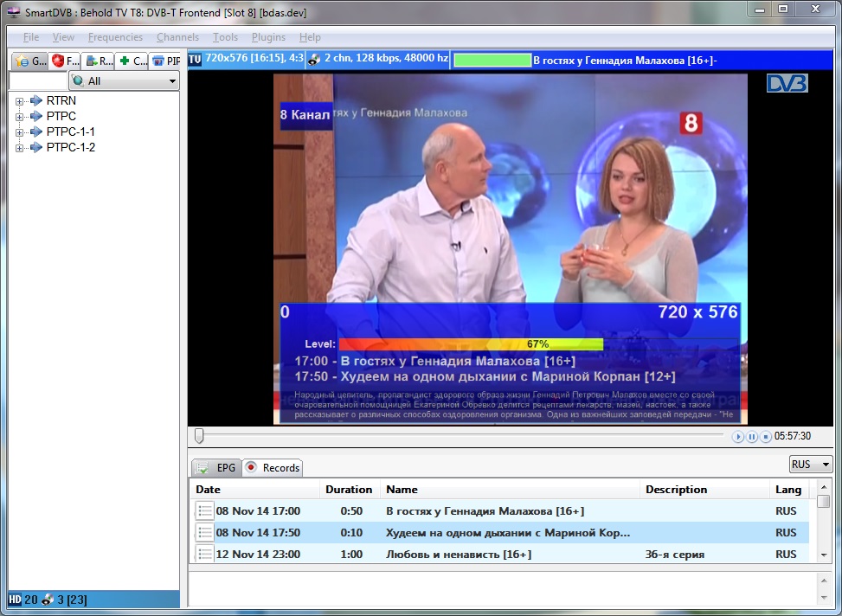Open the RUS language dropdown
The image size is (842, 616).
tap(811, 465)
